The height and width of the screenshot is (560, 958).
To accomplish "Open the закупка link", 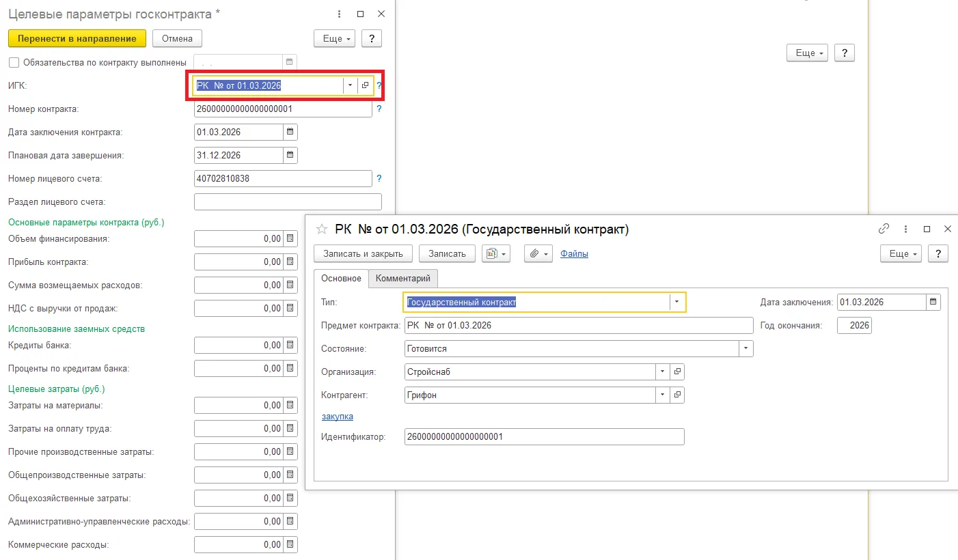I will 337,416.
